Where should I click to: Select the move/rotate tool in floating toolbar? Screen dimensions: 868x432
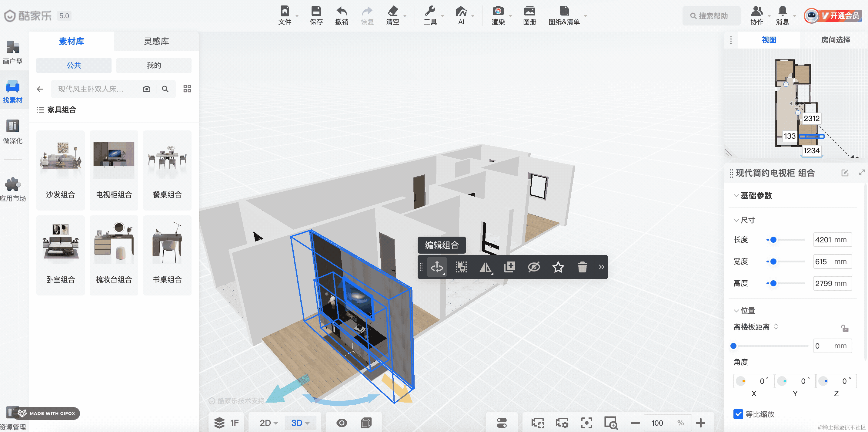click(437, 267)
